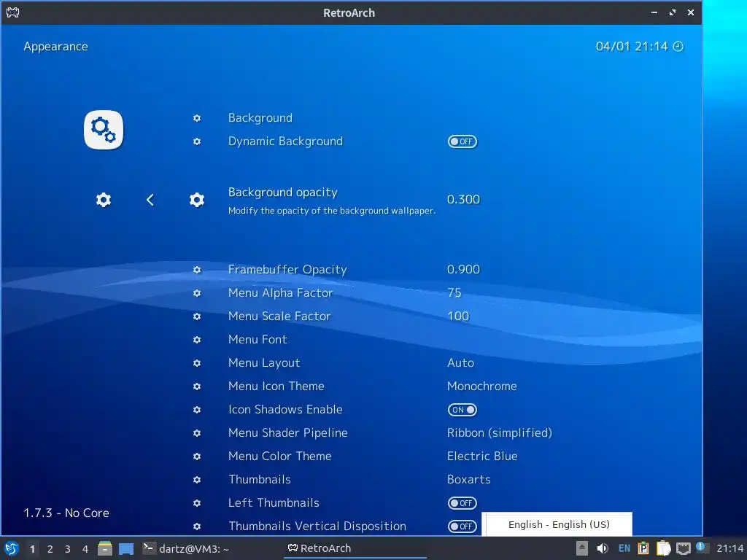Click the large Settings gears icon
This screenshot has height=560, width=747.
pos(104,130)
